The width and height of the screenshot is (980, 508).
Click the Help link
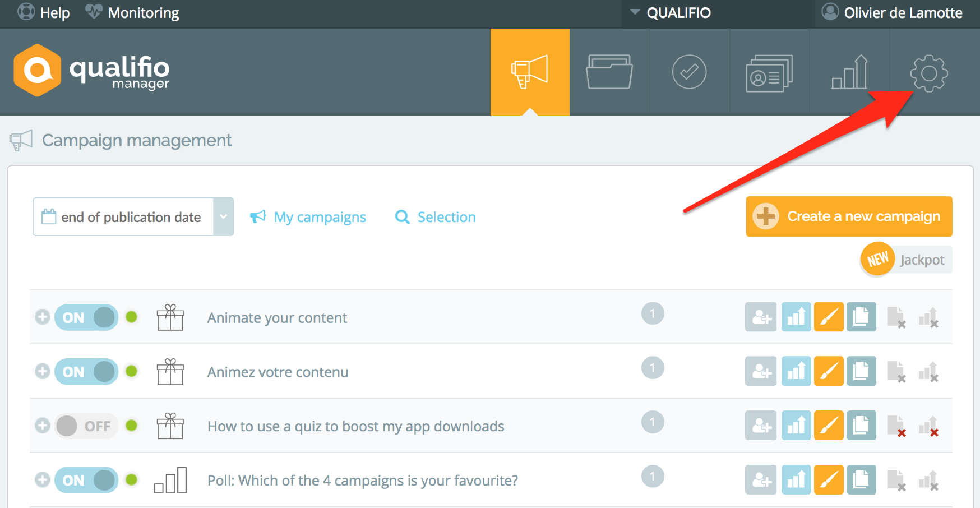(44, 12)
